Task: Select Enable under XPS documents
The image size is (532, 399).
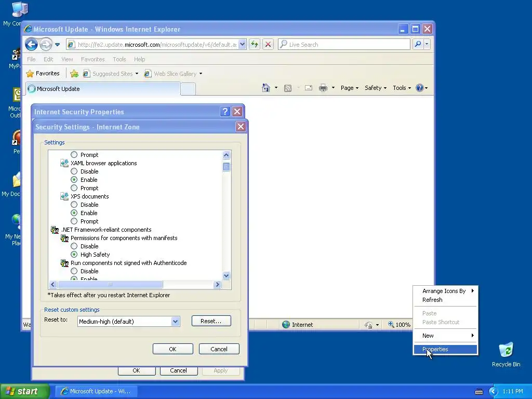Action: pyautogui.click(x=74, y=212)
